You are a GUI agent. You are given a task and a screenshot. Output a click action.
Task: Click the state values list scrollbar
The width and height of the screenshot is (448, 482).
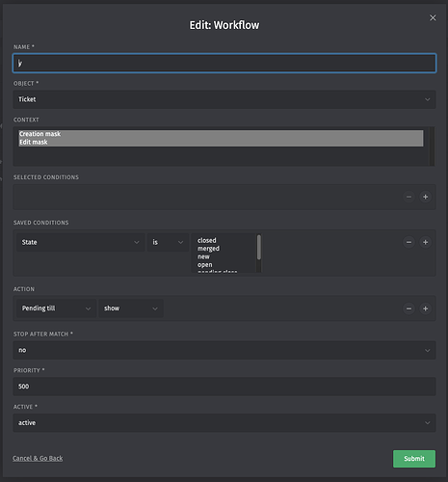click(x=259, y=247)
